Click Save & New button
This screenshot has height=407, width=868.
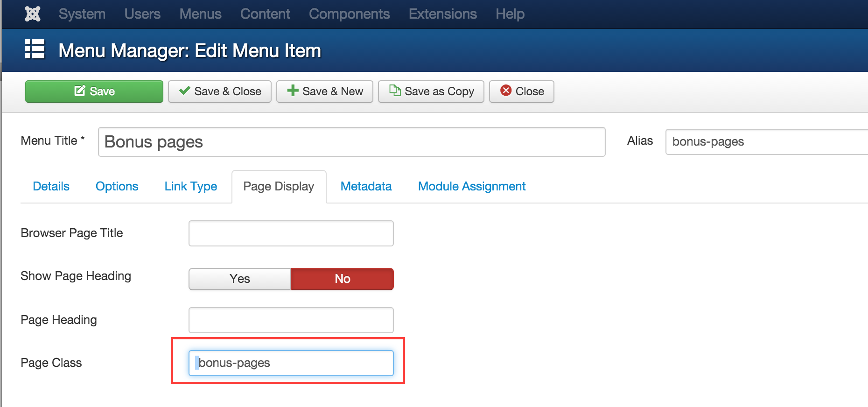click(325, 91)
